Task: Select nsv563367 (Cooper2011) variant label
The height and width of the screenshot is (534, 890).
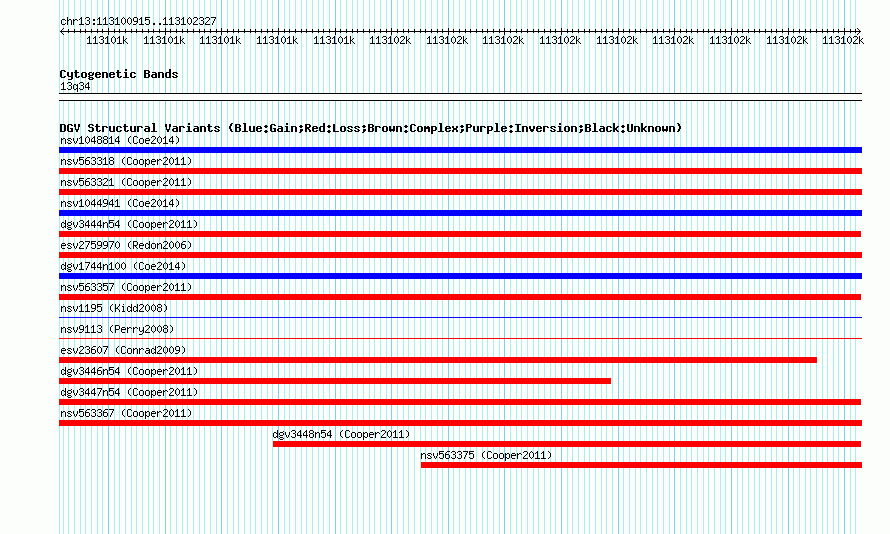Action: pos(126,413)
